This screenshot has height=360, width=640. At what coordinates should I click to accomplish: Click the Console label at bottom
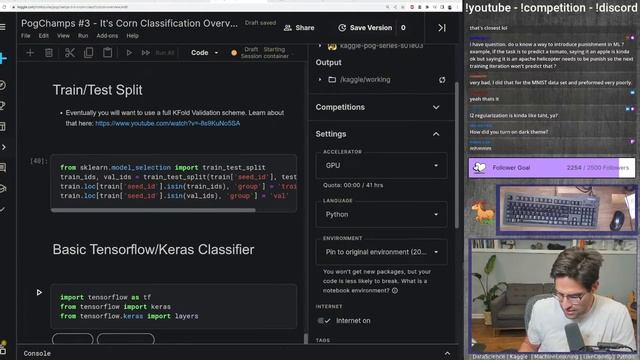tap(37, 353)
